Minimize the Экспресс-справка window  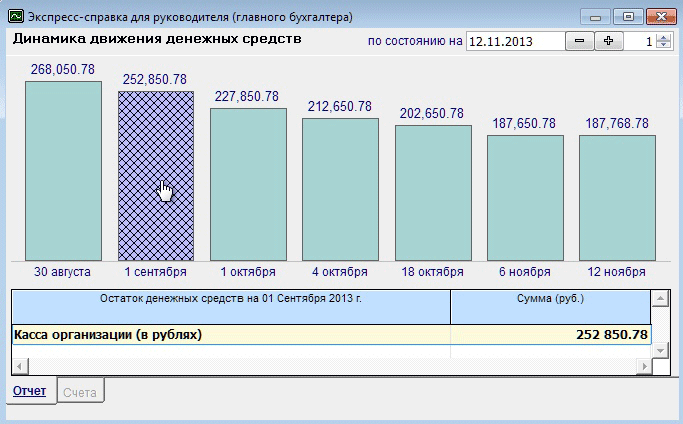click(595, 17)
